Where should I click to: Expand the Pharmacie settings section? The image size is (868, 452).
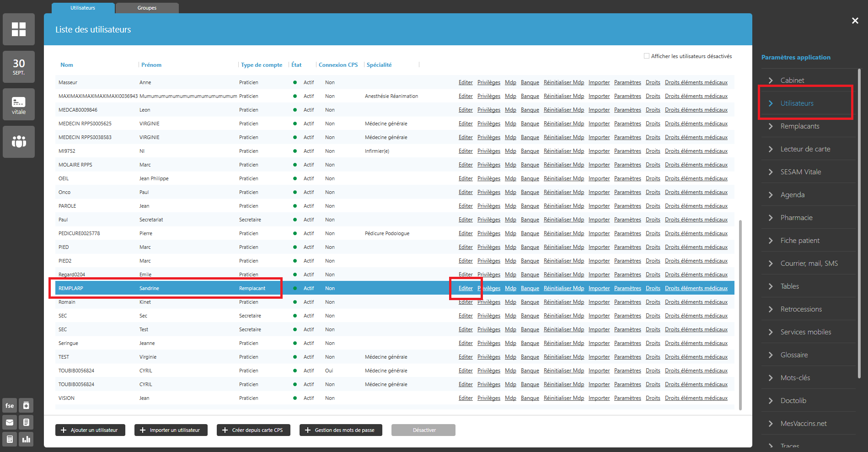(796, 218)
